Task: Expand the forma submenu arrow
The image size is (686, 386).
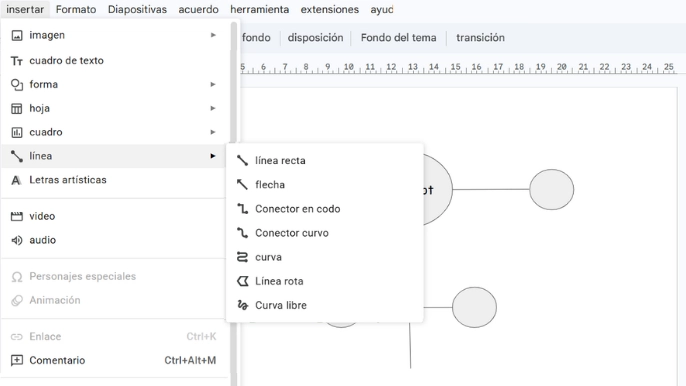Action: point(213,84)
